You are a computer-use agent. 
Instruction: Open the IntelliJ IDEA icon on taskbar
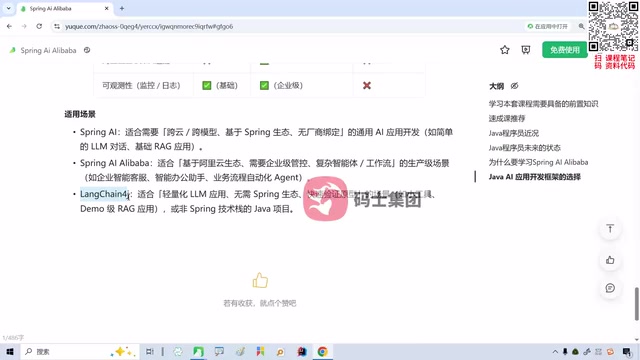[x=302, y=351]
